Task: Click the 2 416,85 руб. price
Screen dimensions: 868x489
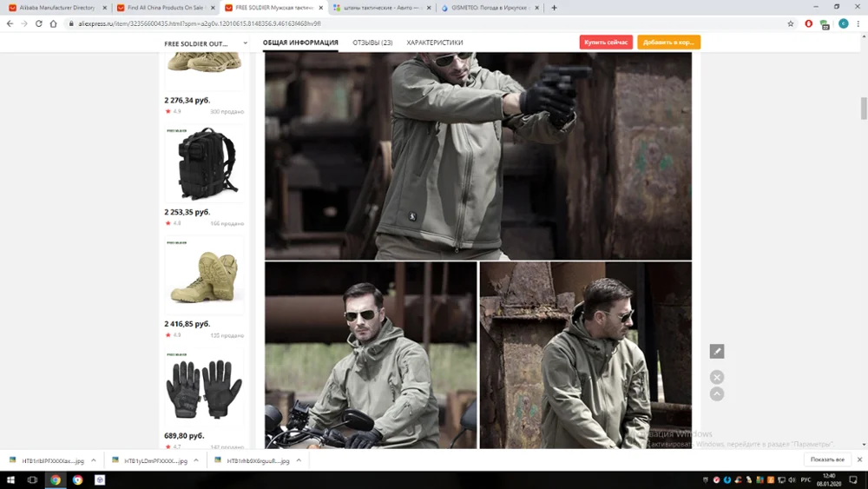Action: (x=187, y=324)
